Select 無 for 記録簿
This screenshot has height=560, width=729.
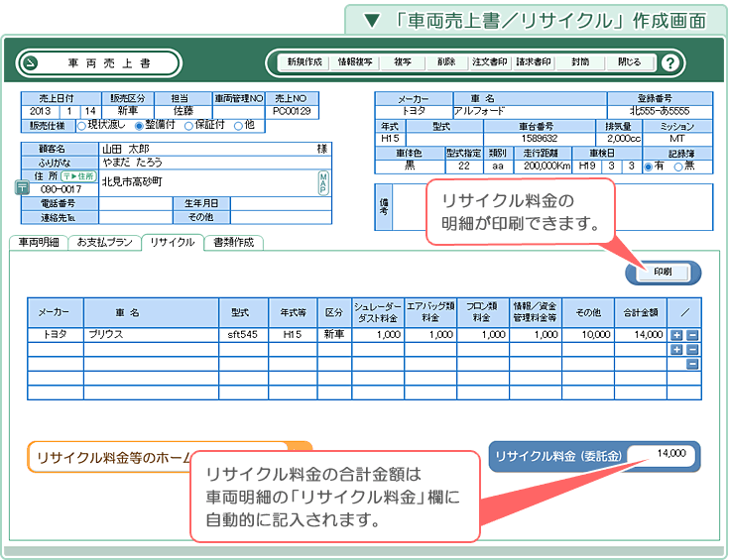pos(678,167)
